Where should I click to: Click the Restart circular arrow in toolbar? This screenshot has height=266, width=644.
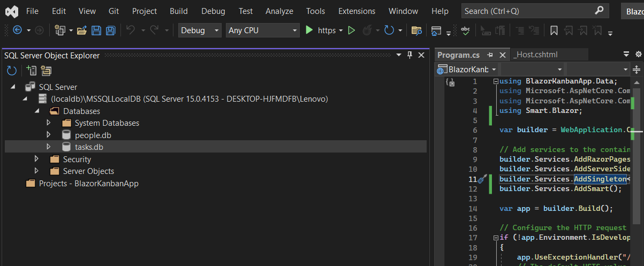click(389, 31)
